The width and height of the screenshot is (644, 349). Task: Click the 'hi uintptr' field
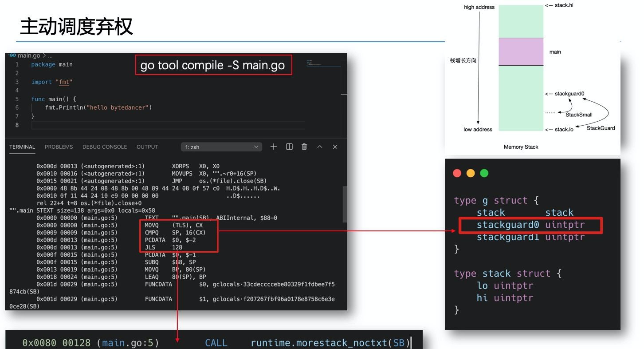[x=505, y=298]
